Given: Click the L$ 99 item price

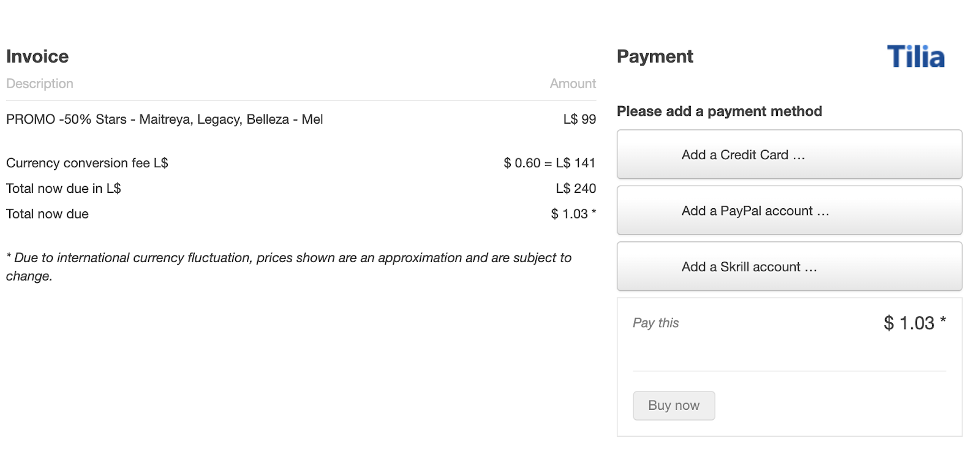Looking at the screenshot, I should 579,119.
